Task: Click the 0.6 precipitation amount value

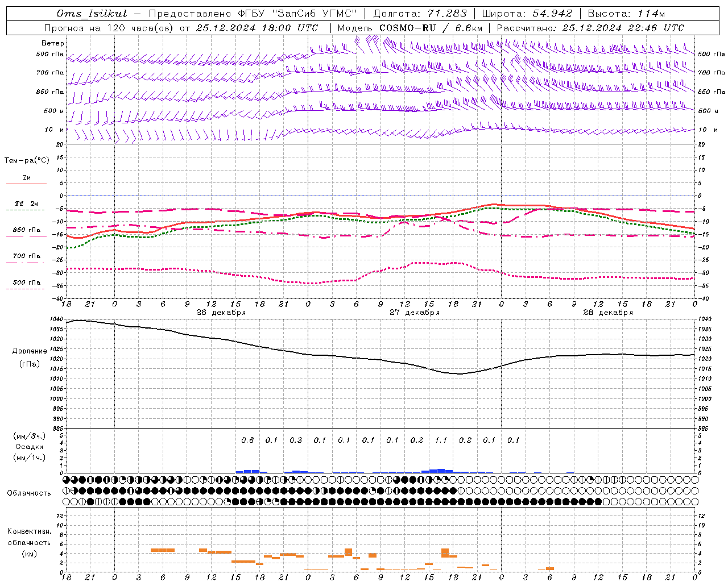Action: [247, 440]
